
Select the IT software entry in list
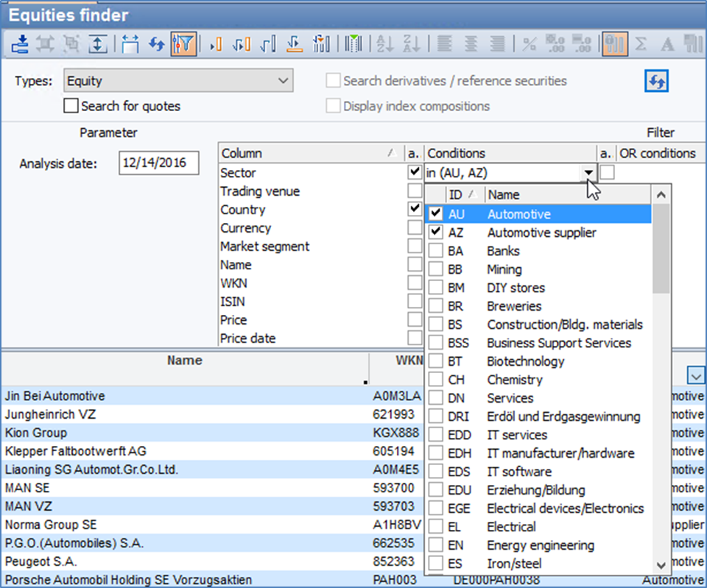point(518,472)
